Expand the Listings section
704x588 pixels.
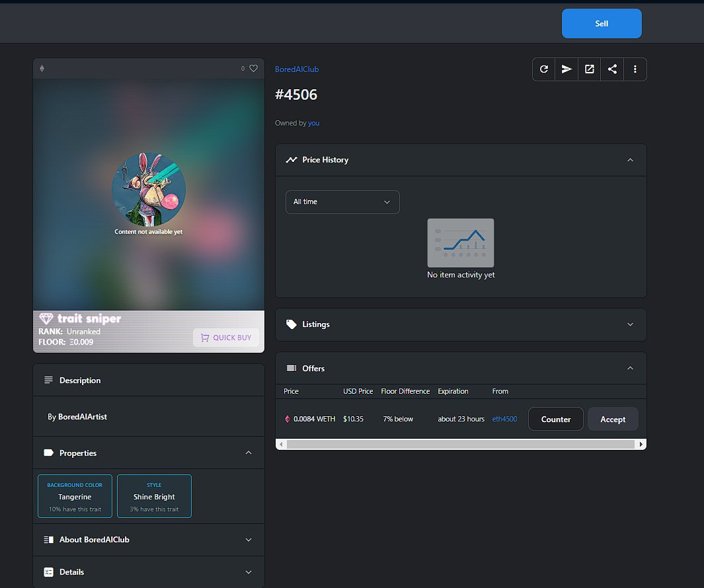coord(631,324)
